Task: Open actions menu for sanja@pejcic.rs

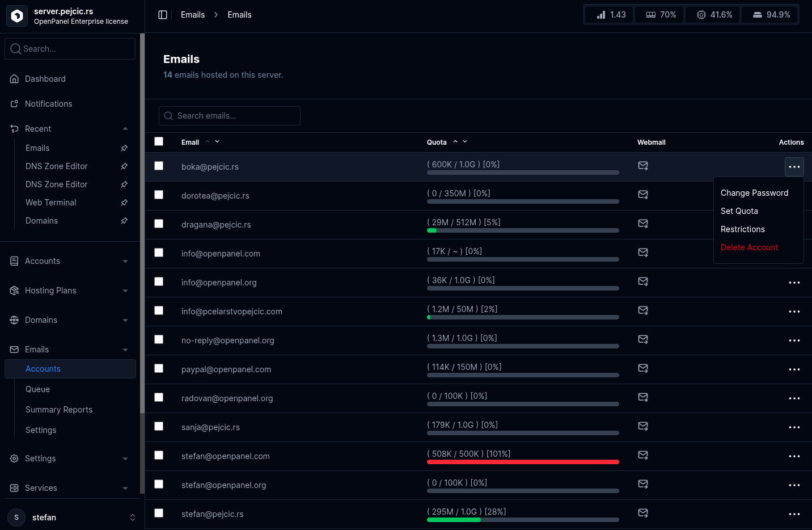Action: point(794,427)
